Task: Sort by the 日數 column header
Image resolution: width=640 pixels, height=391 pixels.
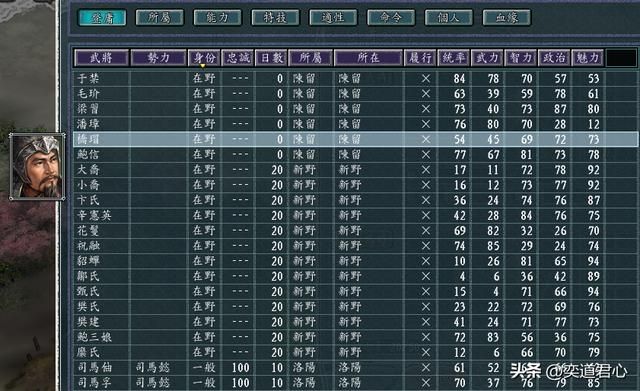Action: tap(271, 58)
